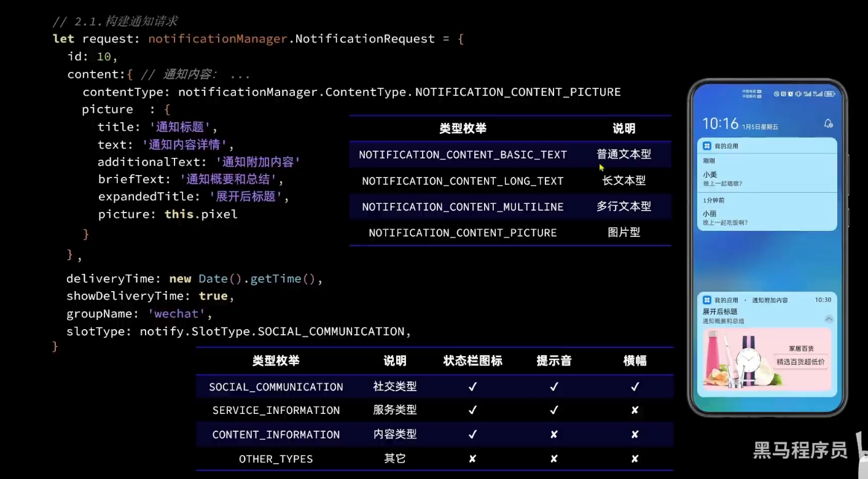Viewport: 868px width, 479px height.
Task: Click the 状态栏图标 column header
Action: pos(472,361)
